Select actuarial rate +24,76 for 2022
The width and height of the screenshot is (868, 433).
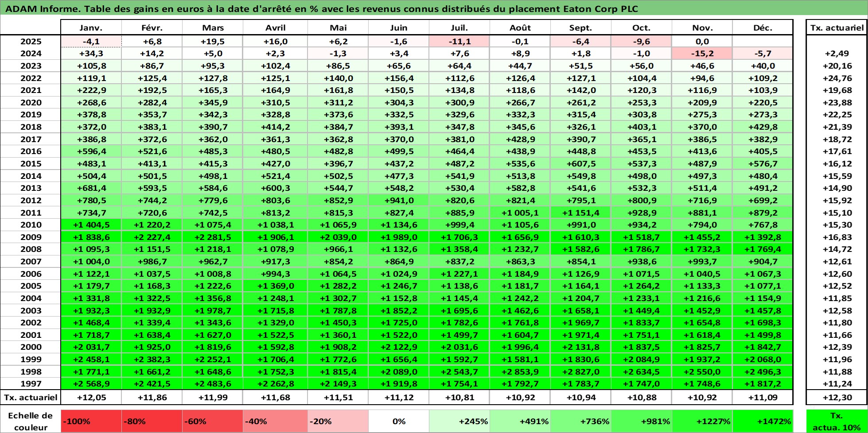click(837, 78)
